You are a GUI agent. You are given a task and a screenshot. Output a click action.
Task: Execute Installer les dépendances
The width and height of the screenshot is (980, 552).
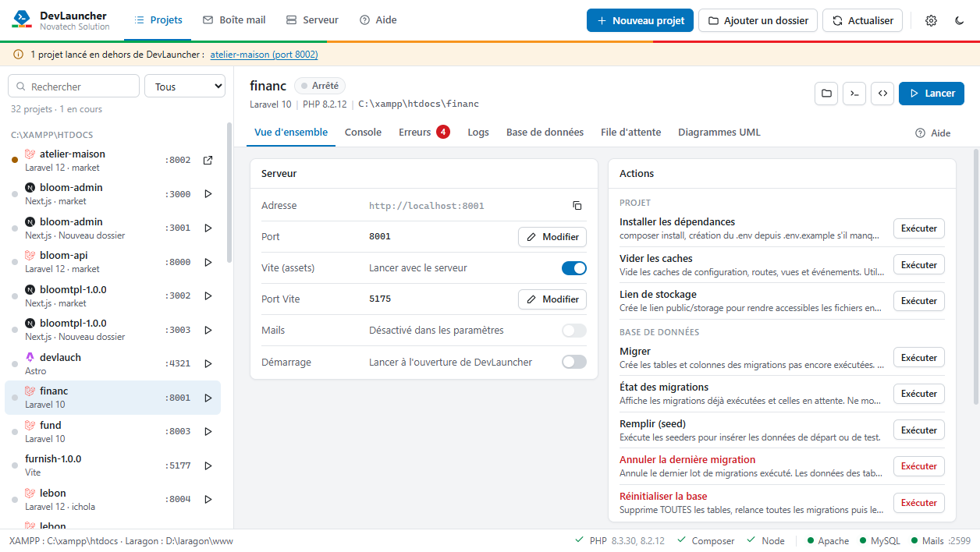click(919, 228)
